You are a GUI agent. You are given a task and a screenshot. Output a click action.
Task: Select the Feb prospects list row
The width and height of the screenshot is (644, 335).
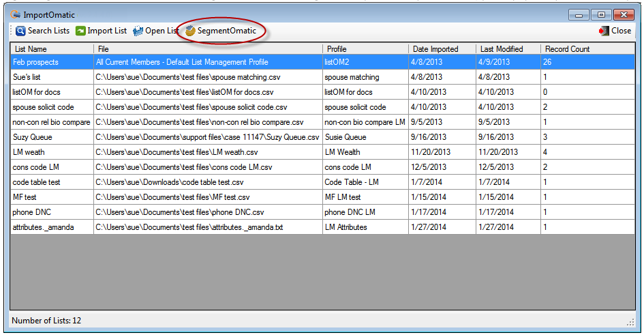[x=322, y=62]
